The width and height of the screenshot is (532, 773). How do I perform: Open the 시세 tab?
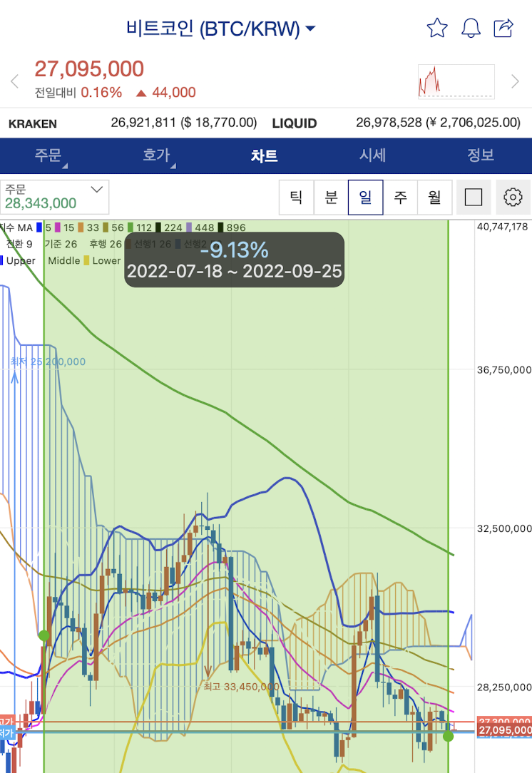[372, 155]
